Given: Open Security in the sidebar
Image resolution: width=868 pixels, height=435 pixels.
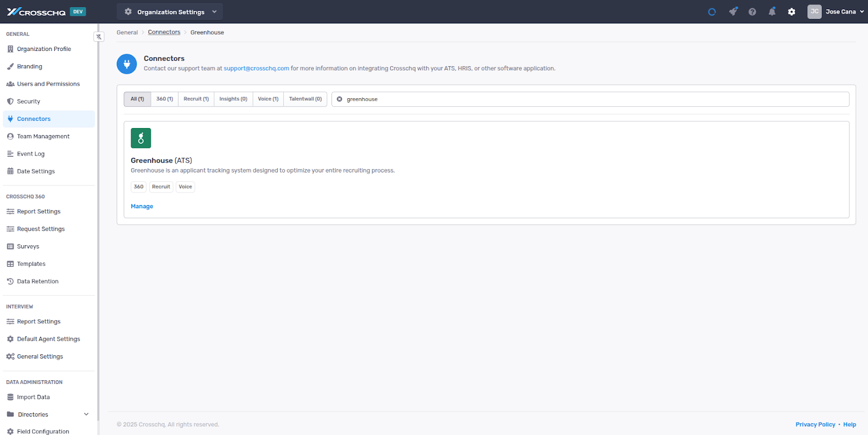Looking at the screenshot, I should pos(28,101).
